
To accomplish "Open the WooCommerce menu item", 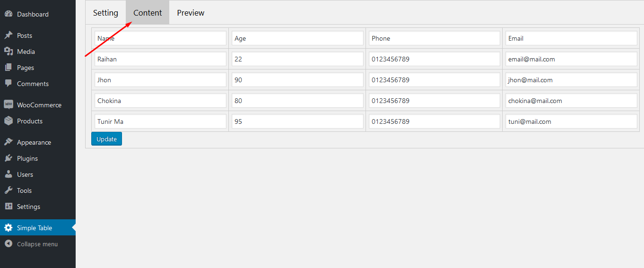I will [38, 105].
